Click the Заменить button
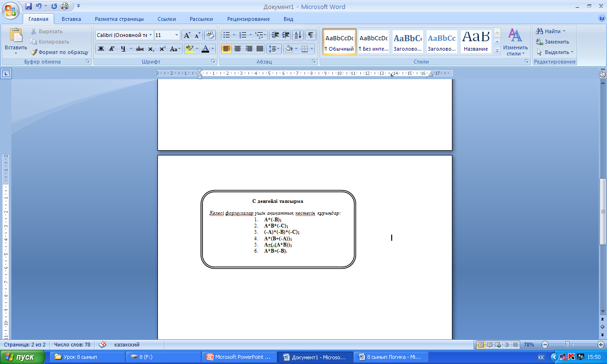This screenshot has height=364, width=607. point(553,42)
